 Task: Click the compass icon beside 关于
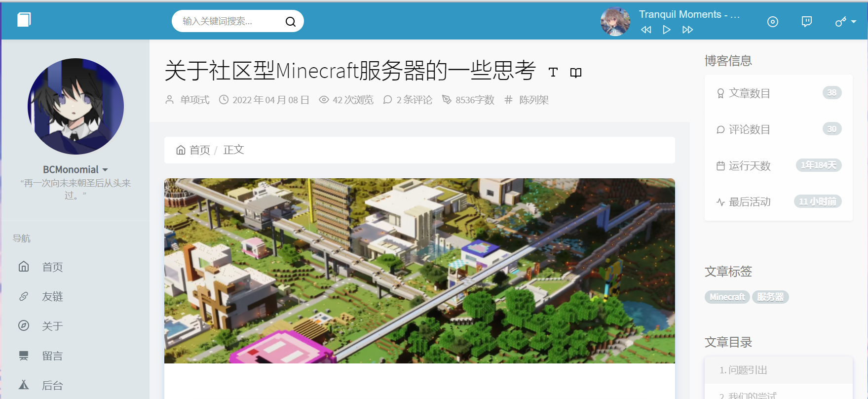click(x=24, y=325)
